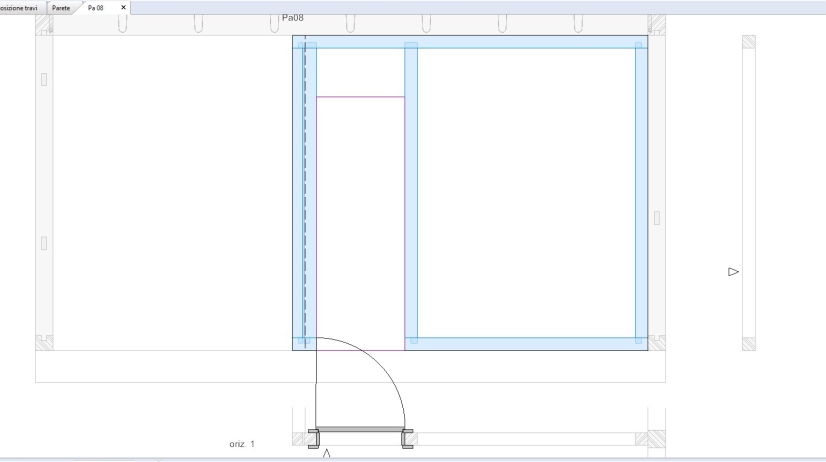Screen dimensions: 826x462
Task: Switch to the Parete tab
Action: coord(61,7)
